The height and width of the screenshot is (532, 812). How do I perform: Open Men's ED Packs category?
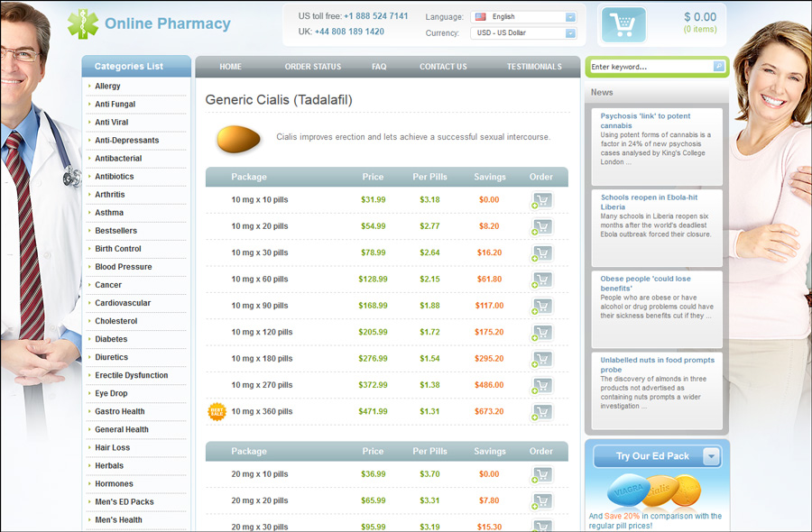125,502
